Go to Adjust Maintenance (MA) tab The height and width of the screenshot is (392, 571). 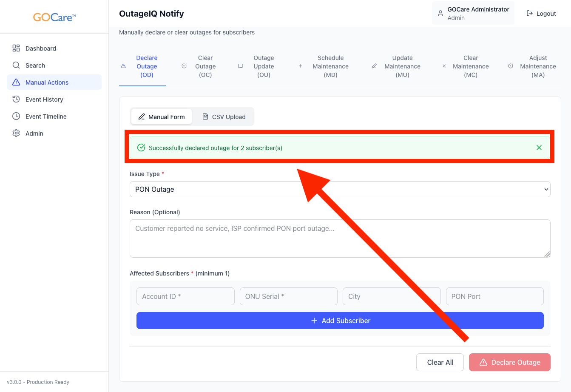[537, 66]
